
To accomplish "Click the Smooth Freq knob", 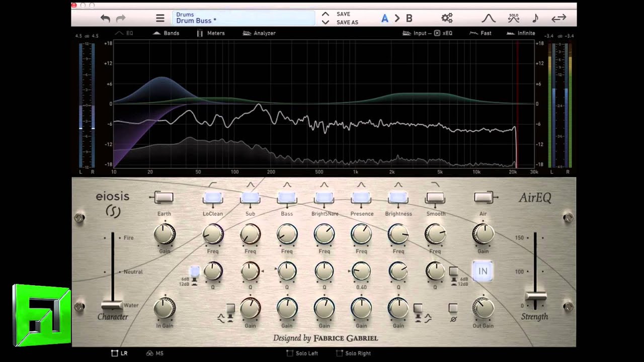I will [435, 234].
